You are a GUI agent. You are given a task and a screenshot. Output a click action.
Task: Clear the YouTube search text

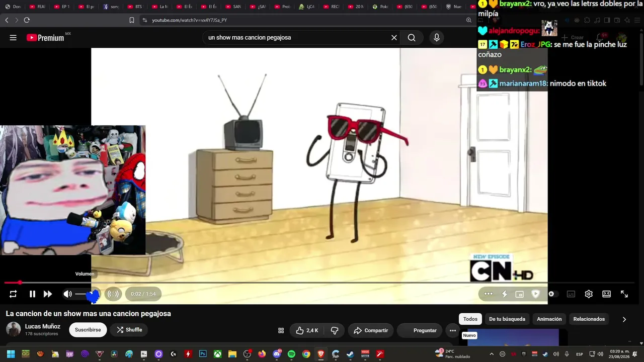(x=394, y=38)
